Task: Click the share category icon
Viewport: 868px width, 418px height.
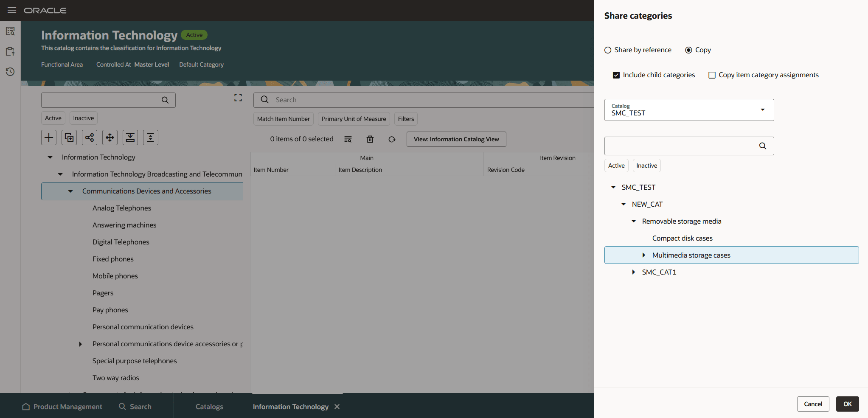Action: click(90, 137)
